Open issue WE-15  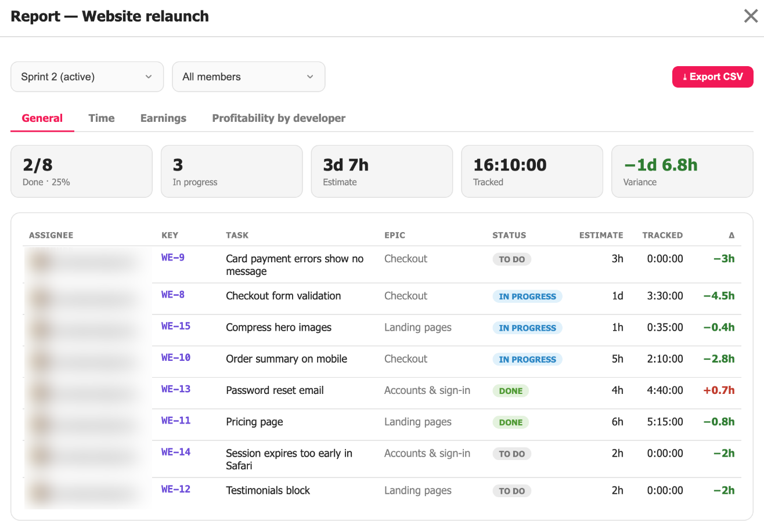click(x=176, y=325)
